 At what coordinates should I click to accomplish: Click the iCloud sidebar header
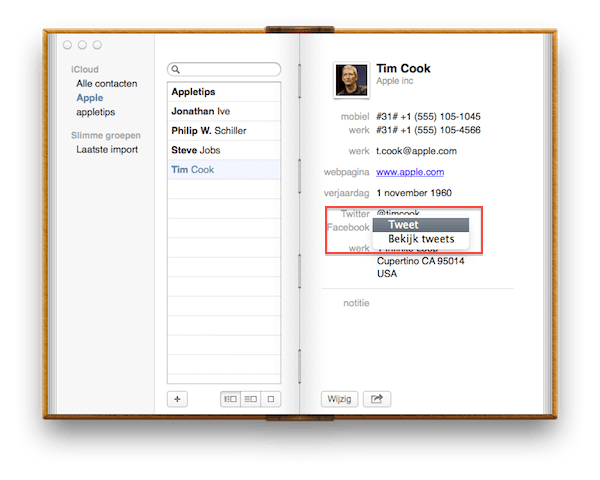click(x=85, y=69)
